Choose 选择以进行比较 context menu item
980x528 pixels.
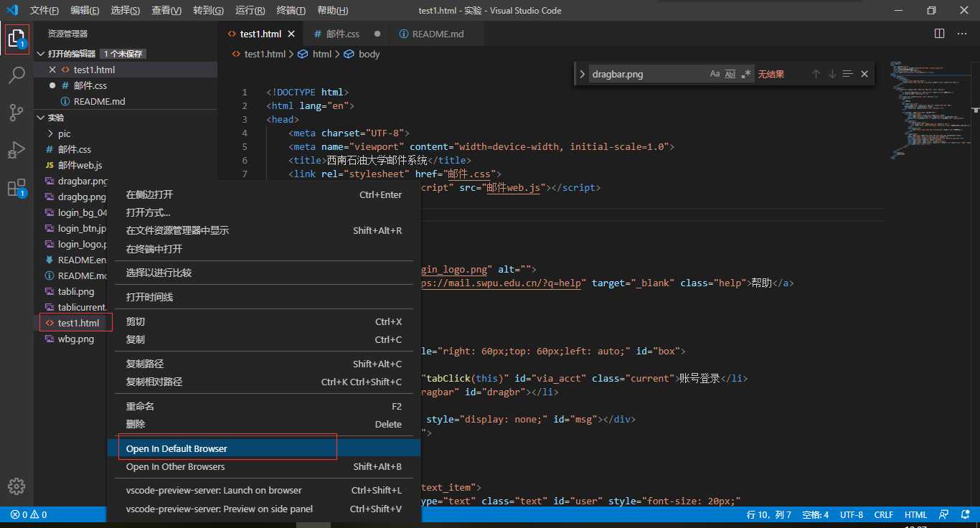tap(264, 273)
